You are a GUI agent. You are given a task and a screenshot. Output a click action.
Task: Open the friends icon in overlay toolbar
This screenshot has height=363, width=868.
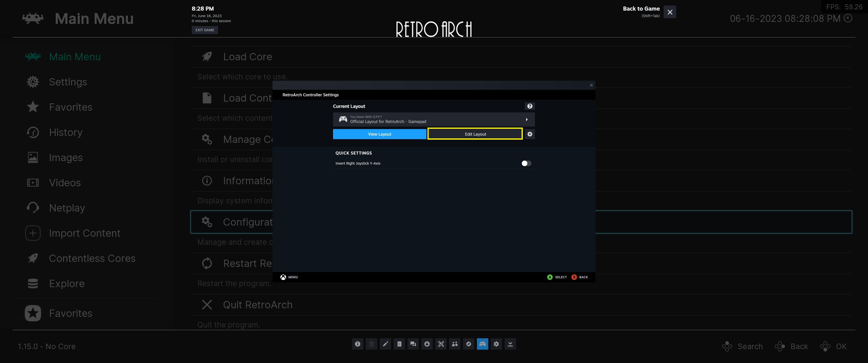[x=454, y=344]
